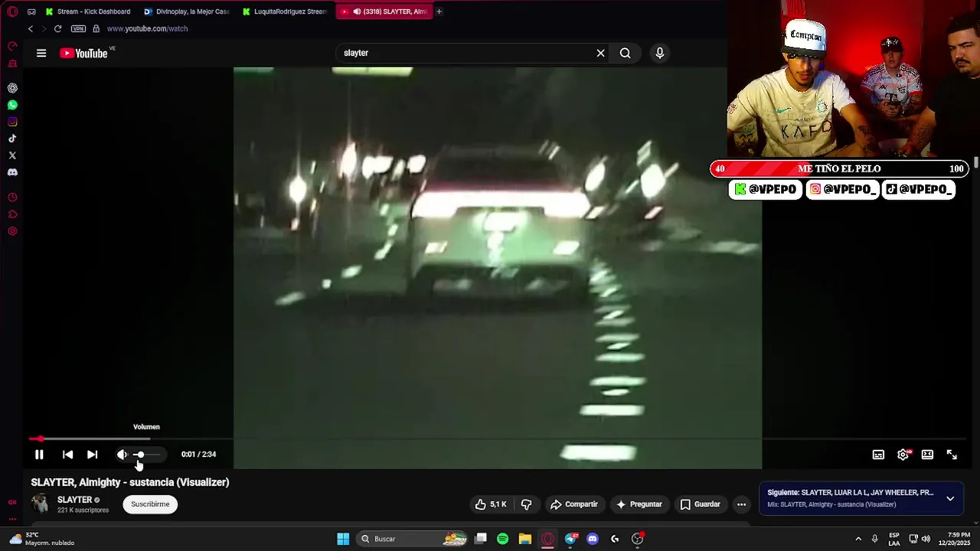980x551 pixels.
Task: Open X (Twitter) in the Opera sidebar
Action: click(12, 155)
